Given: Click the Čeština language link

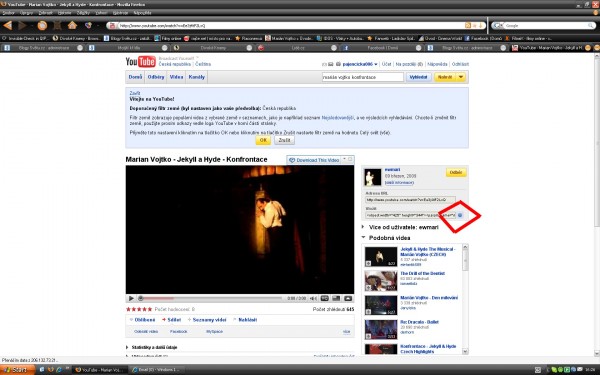Looking at the screenshot, I should (203, 64).
